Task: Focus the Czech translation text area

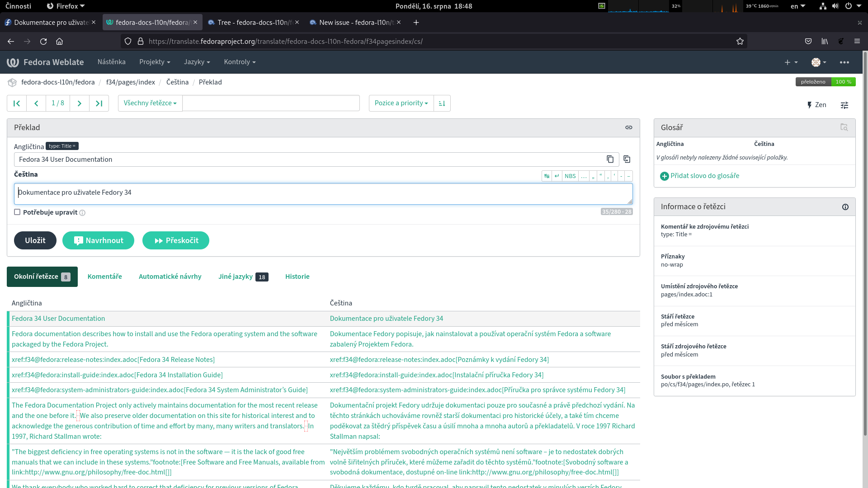Action: point(323,194)
